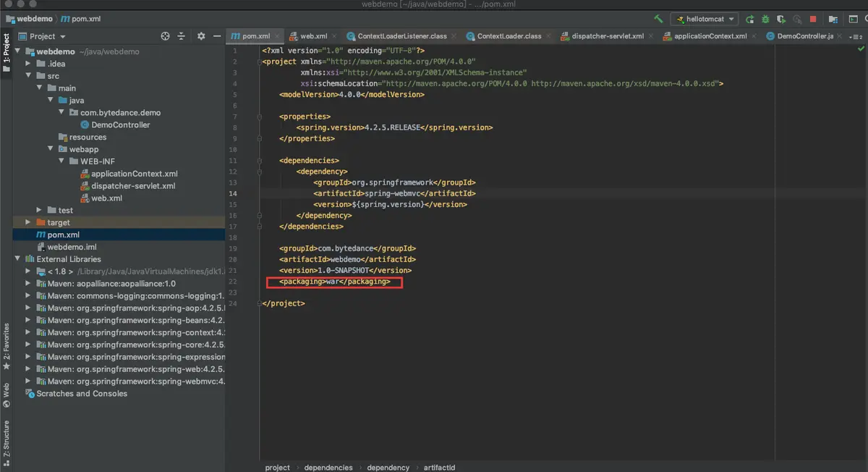This screenshot has width=868, height=472.
Task: Expand the target folder
Action: tap(29, 222)
